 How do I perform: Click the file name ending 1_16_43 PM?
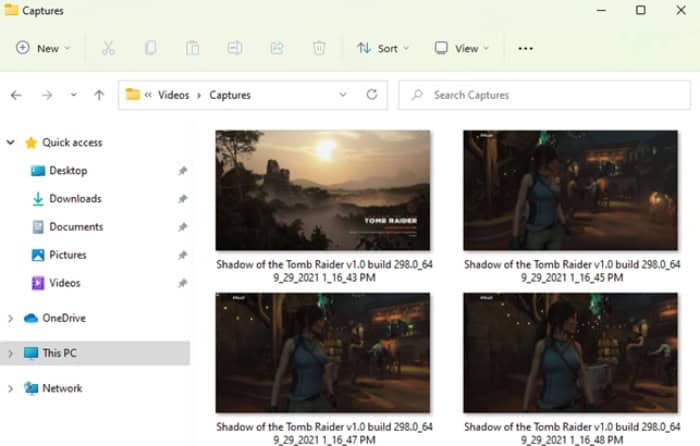click(324, 271)
